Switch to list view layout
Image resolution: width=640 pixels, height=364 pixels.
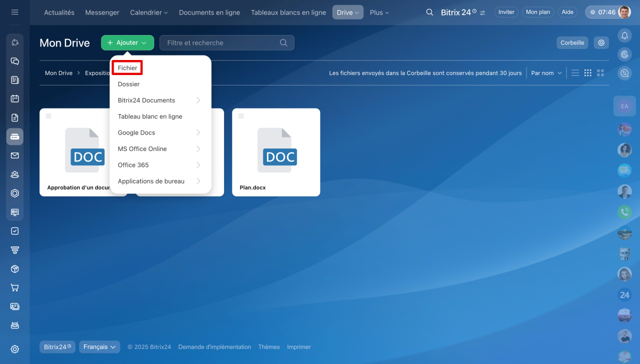(x=575, y=73)
